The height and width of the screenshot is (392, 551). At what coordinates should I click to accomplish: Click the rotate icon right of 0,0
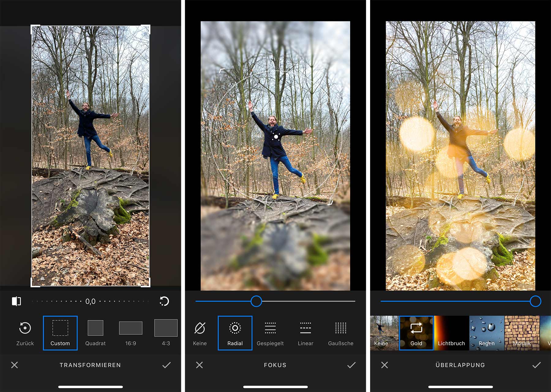(x=164, y=301)
